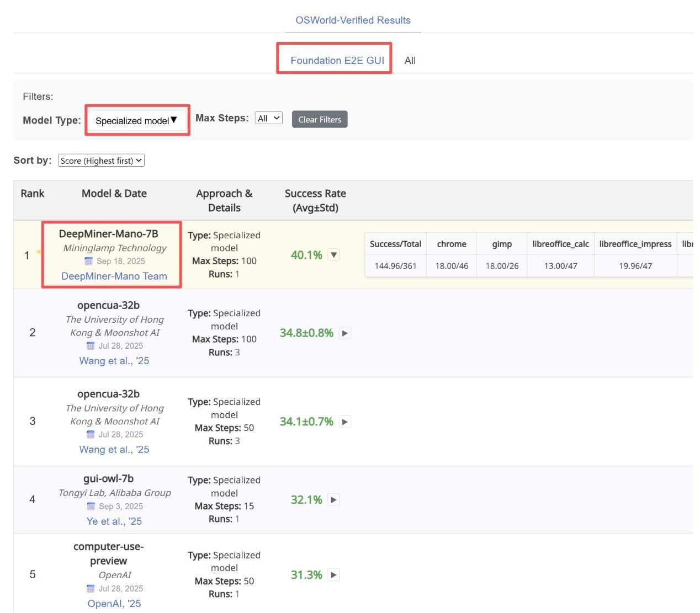Screen dimensions: 700x613
Task: Expand details for gui-owl-7b 32.1% score
Action: point(333,500)
